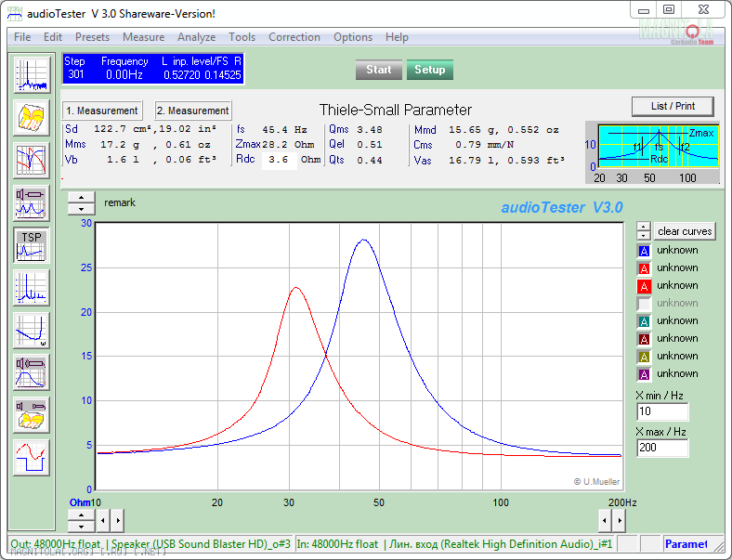Viewport: 732px width, 560px height.
Task: Toggle the dark red curve A marker
Action: pyautogui.click(x=644, y=339)
